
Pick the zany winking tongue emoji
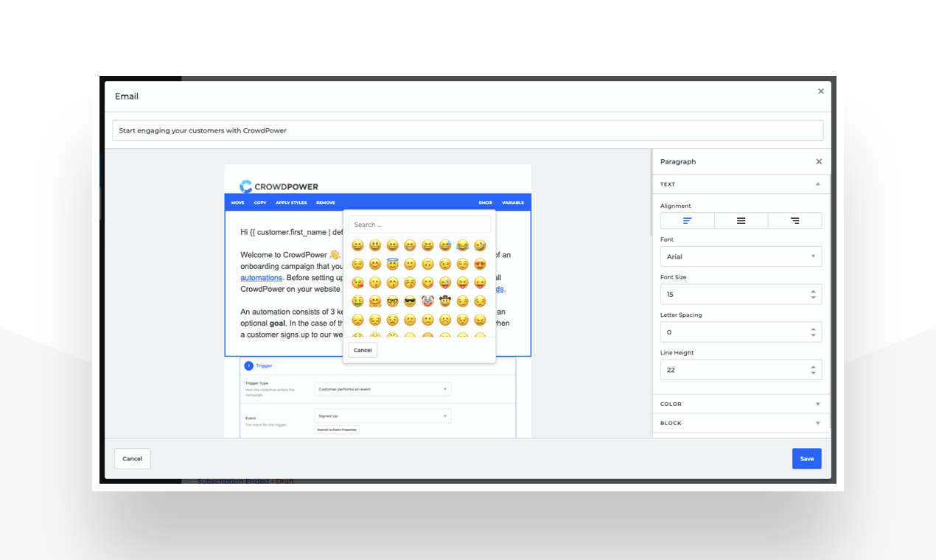(x=445, y=283)
